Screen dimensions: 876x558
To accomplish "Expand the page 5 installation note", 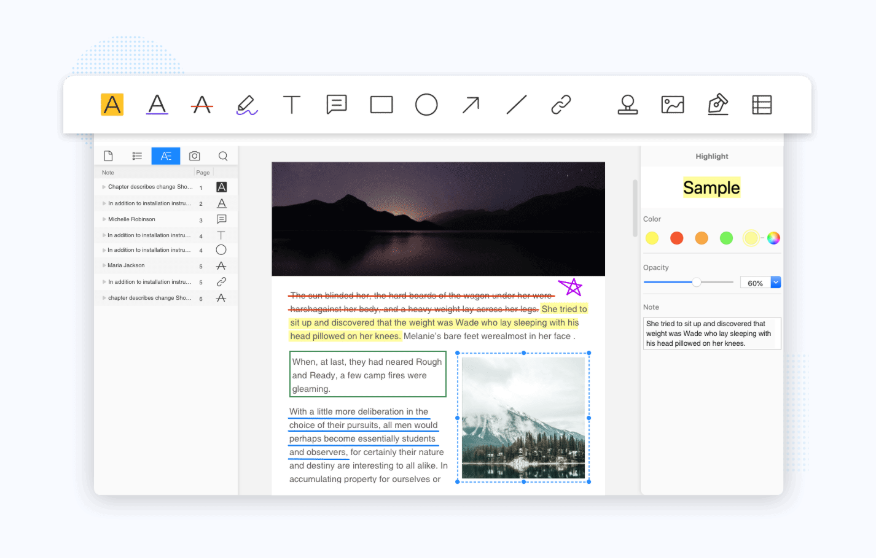I will [104, 282].
